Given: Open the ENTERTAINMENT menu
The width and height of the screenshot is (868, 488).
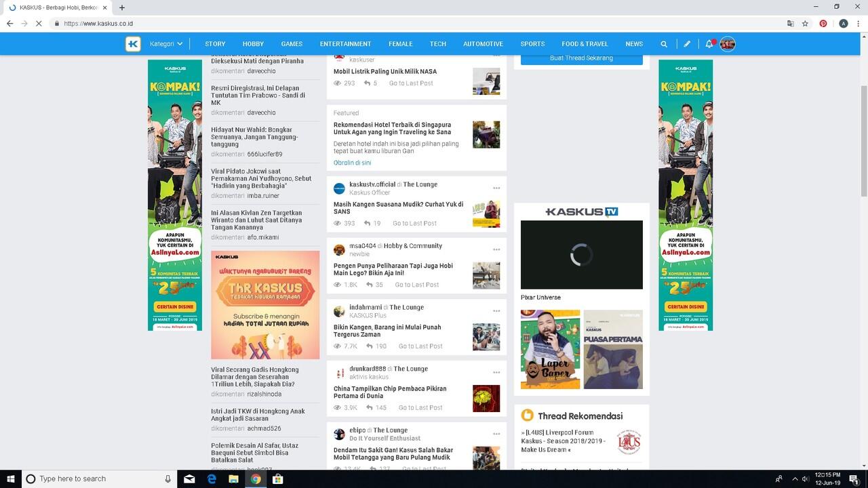Looking at the screenshot, I should pos(345,44).
